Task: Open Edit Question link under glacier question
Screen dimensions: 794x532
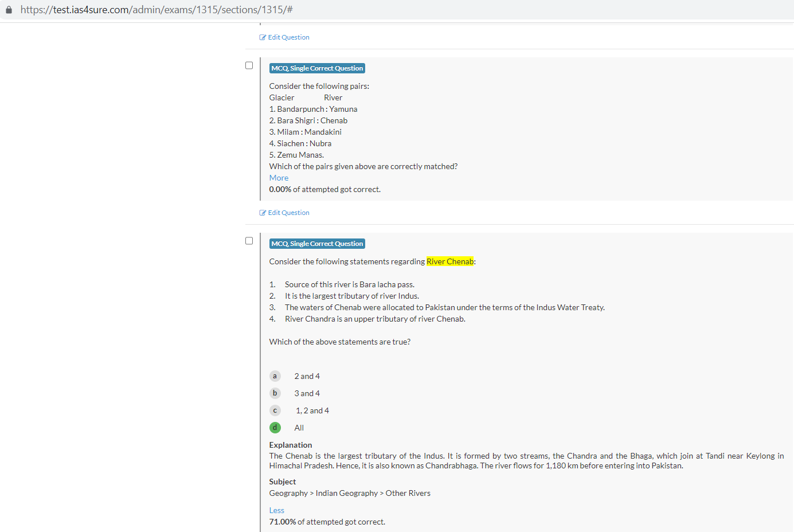Action: pyautogui.click(x=288, y=213)
